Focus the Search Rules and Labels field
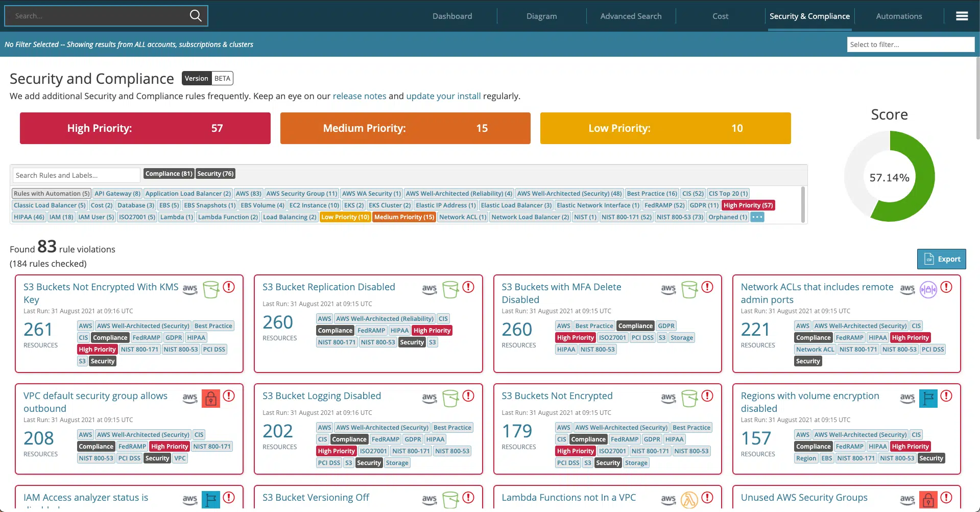This screenshot has height=512, width=980. (76, 175)
